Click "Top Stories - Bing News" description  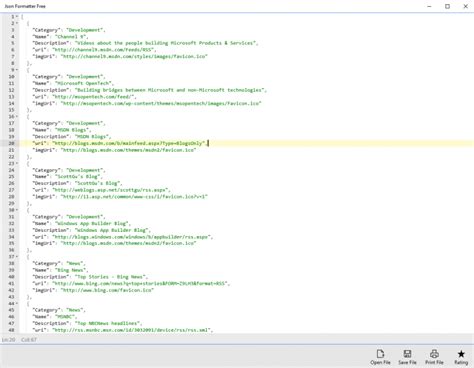click(x=110, y=277)
